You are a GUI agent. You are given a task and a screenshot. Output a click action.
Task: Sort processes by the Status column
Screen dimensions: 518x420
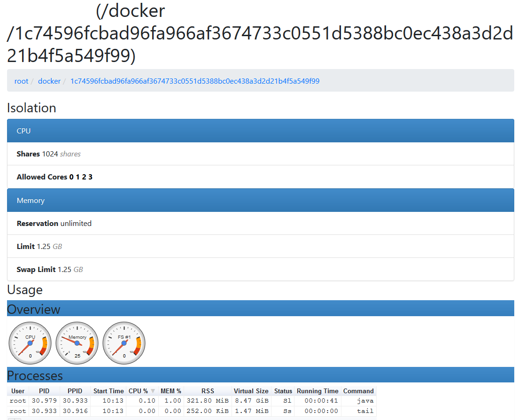point(283,391)
